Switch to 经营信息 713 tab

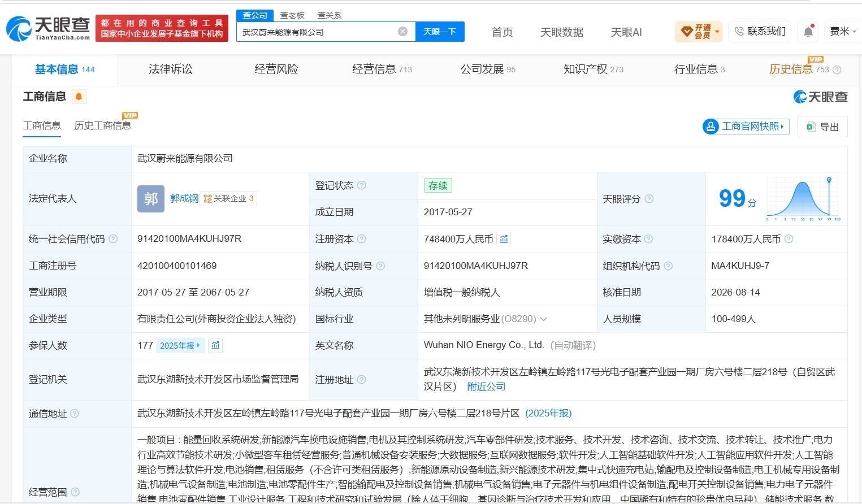pyautogui.click(x=382, y=69)
